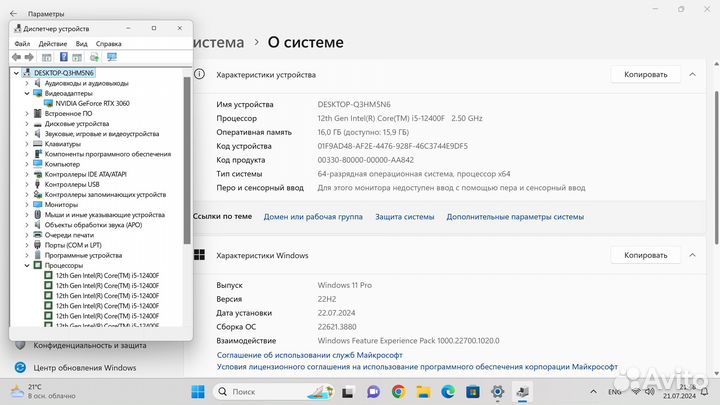Screen dimensions: 720x405
Task: Open Task View from the taskbar
Action: (348, 392)
